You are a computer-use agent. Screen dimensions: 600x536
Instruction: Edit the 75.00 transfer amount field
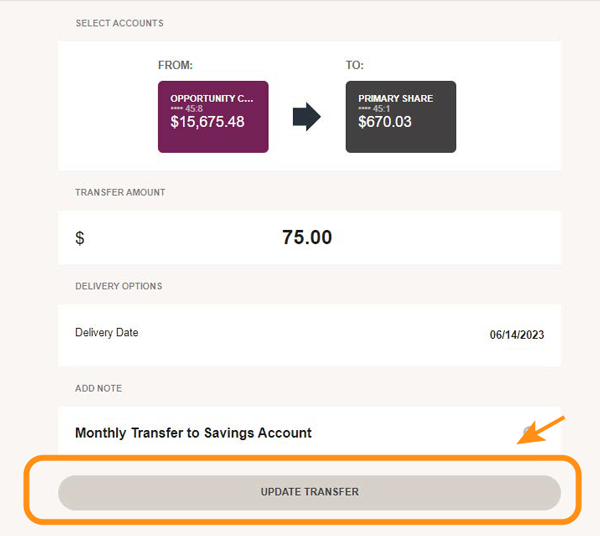coord(307,237)
